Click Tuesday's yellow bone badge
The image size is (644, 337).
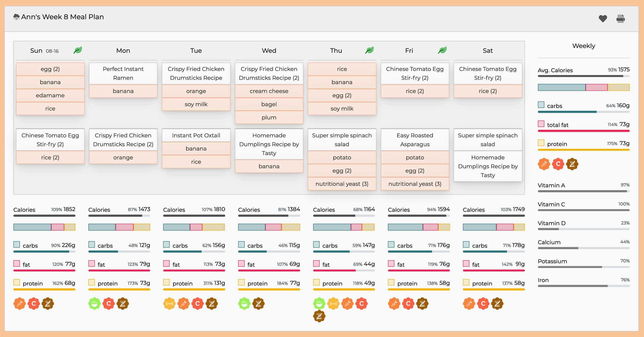[x=169, y=303]
